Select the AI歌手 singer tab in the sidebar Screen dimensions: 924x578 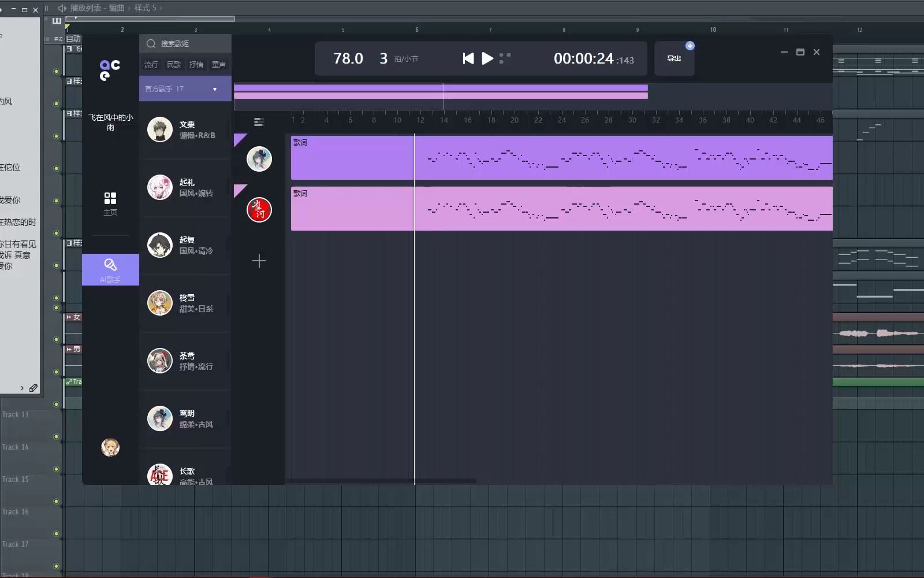[110, 269]
